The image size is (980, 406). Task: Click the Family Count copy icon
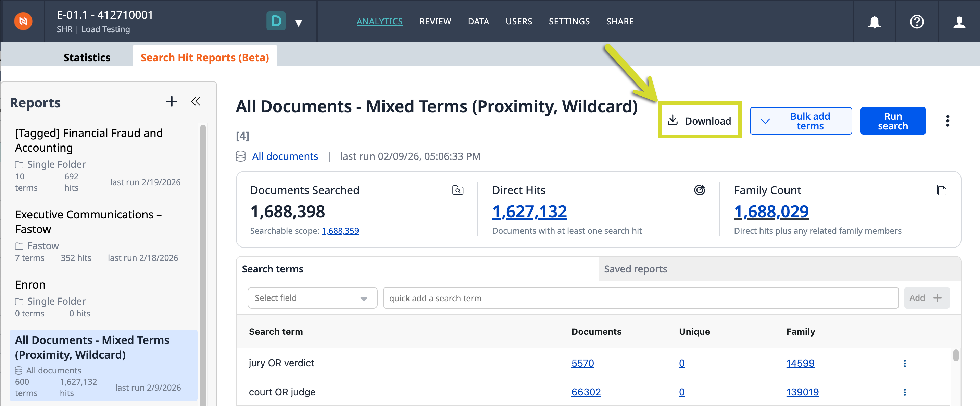[x=941, y=190]
